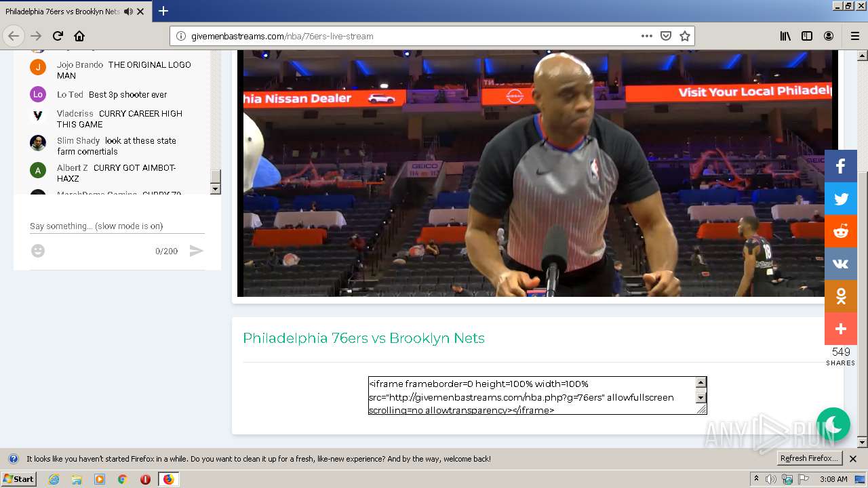The width and height of the screenshot is (868, 488).
Task: Mute the Philadelphia 76ers tab audio
Action: pyautogui.click(x=128, y=12)
